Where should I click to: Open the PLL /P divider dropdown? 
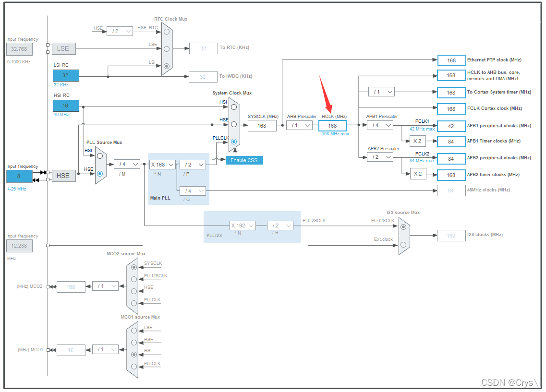click(193, 164)
